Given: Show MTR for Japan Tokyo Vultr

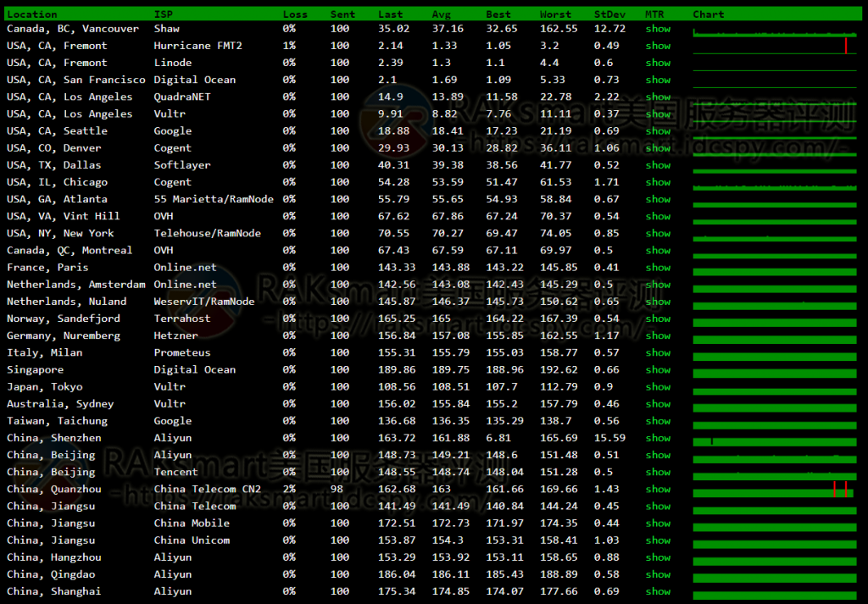Looking at the screenshot, I should [658, 386].
